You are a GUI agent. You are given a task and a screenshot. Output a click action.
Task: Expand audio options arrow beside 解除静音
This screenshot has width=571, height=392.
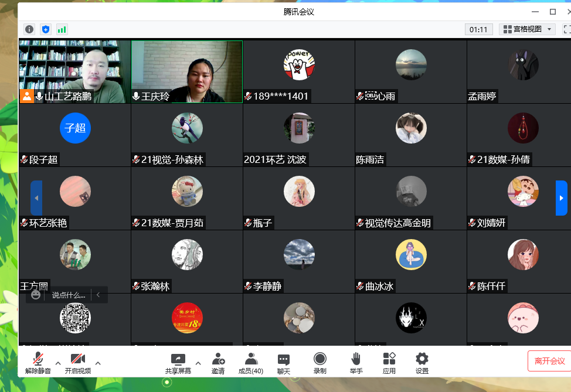point(57,363)
